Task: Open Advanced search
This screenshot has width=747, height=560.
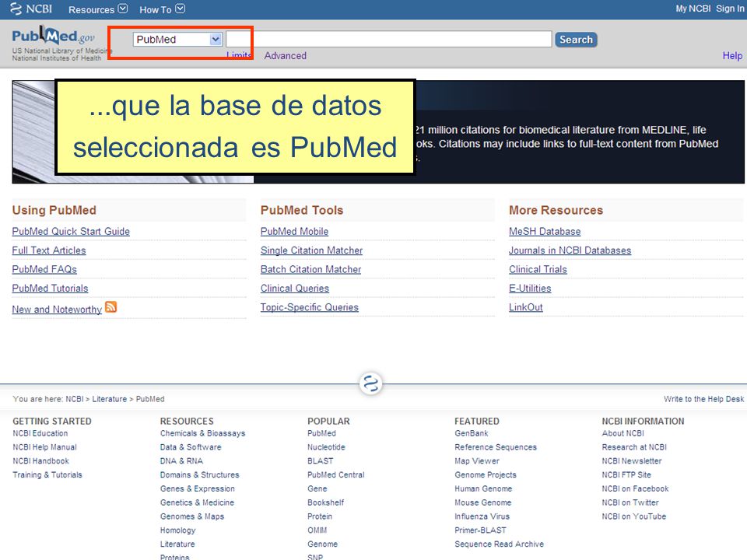Action: click(x=286, y=56)
